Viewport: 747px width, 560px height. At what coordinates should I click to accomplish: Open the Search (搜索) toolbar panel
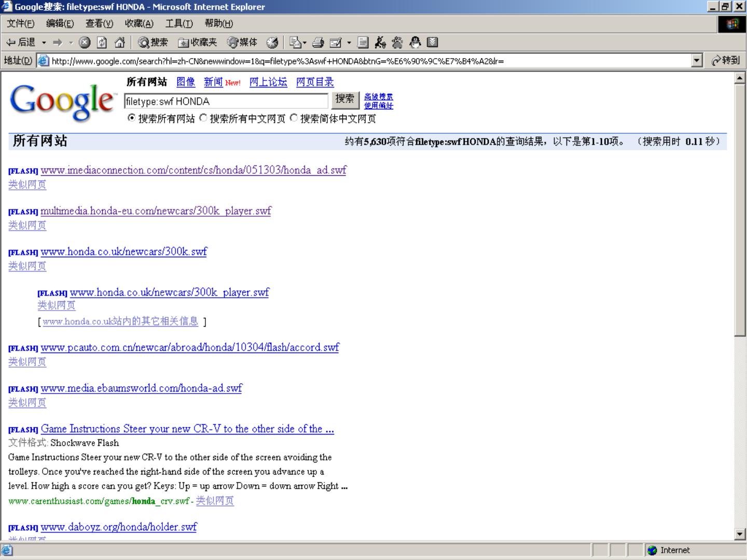(153, 43)
